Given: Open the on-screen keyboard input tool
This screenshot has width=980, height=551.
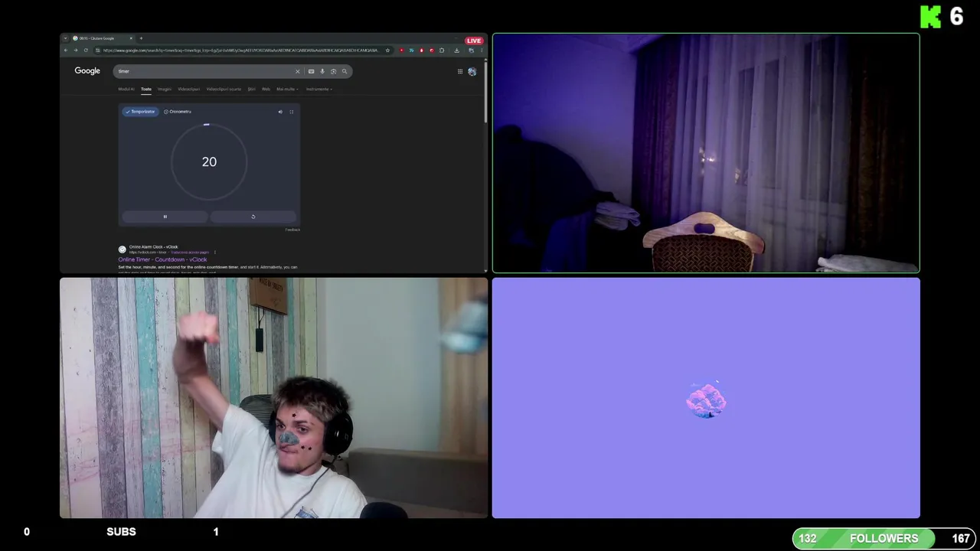Looking at the screenshot, I should (311, 71).
